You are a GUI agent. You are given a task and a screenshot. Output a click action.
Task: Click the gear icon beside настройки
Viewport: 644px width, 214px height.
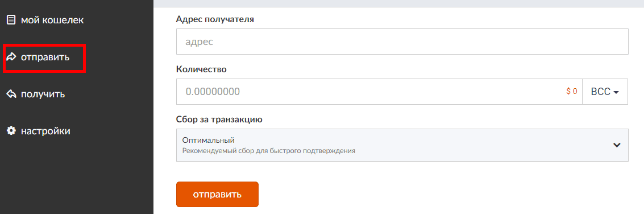click(x=11, y=131)
